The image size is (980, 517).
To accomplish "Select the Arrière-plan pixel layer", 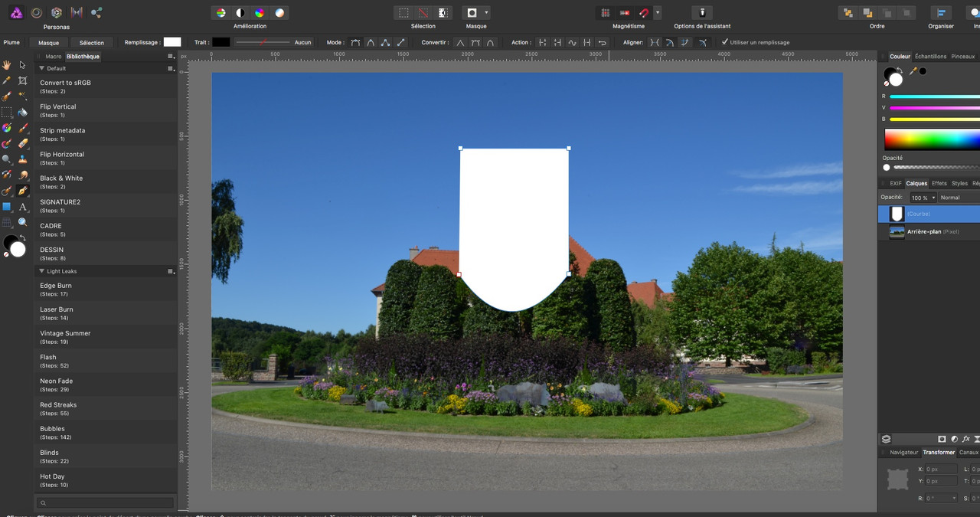I will [929, 231].
